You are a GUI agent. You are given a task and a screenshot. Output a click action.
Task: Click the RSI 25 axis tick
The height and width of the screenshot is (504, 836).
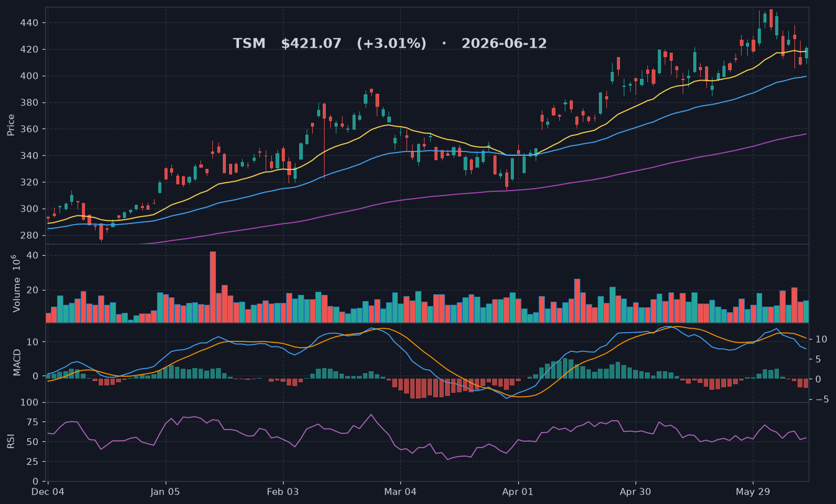pos(33,462)
